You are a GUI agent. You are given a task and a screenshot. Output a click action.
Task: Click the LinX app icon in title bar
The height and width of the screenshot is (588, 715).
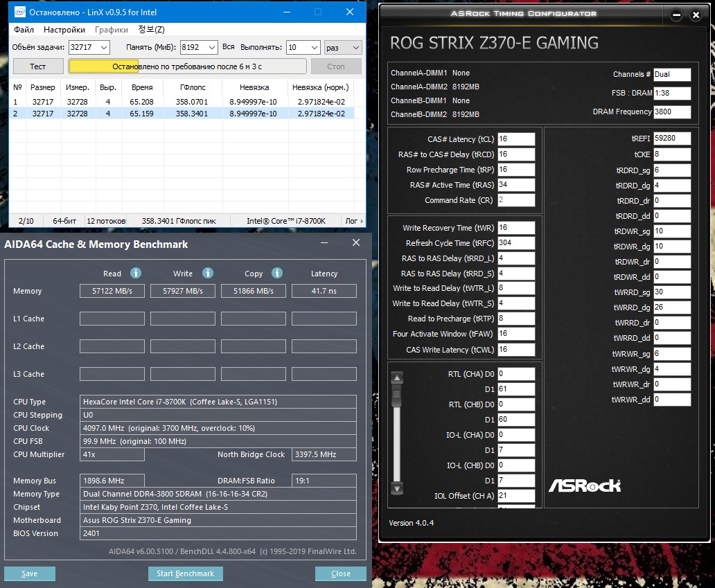point(19,12)
